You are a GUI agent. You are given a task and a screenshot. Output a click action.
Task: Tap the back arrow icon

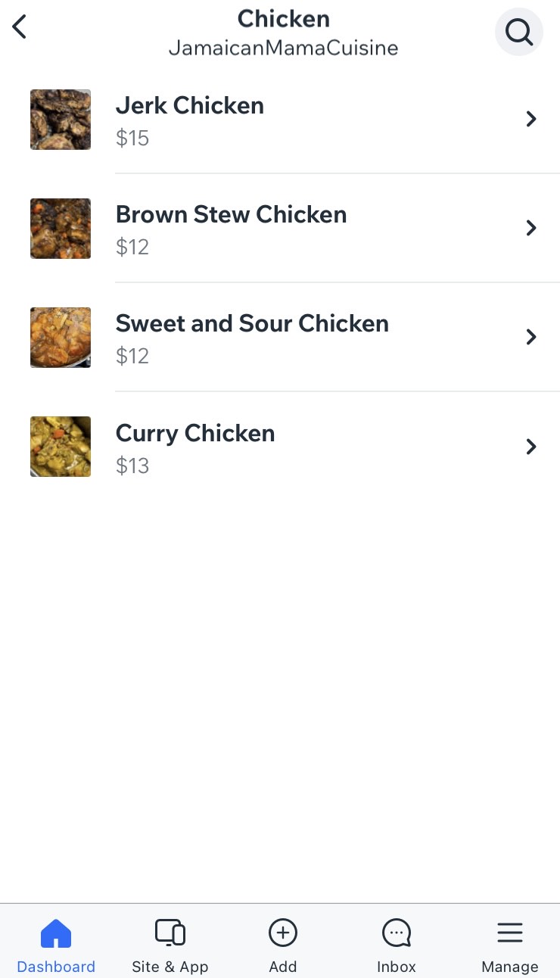click(x=20, y=27)
